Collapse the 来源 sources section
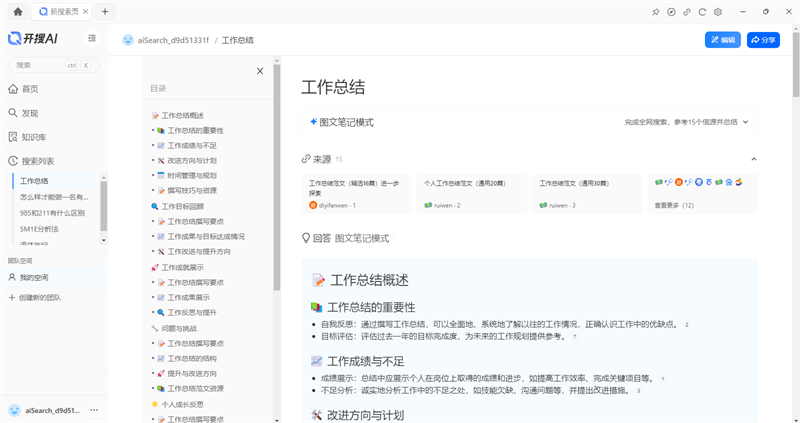This screenshot has width=800, height=423. pos(753,159)
